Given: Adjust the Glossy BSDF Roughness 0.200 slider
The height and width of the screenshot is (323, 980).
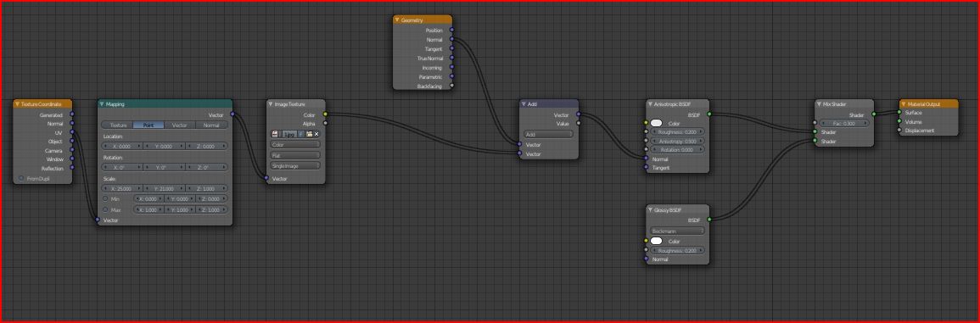Looking at the screenshot, I should 677,251.
